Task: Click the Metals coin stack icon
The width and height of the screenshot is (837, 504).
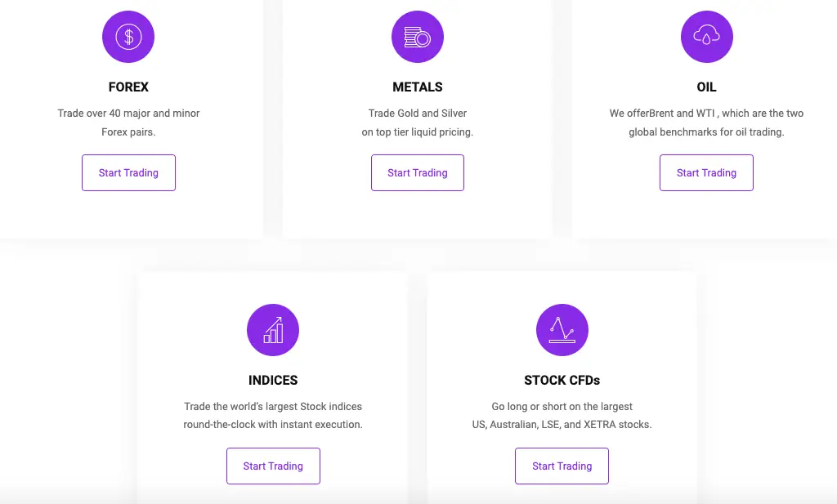Action: (x=418, y=37)
